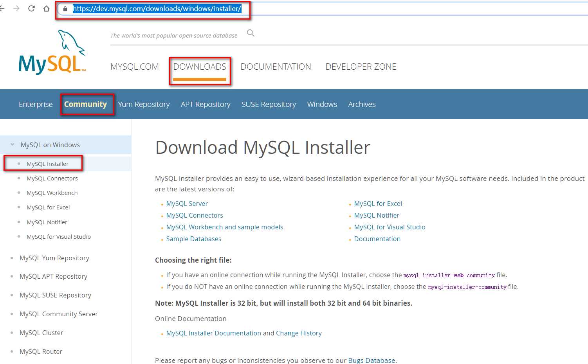This screenshot has height=364, width=588.
Task: Open MySQL Workbench in sidebar
Action: coord(52,193)
